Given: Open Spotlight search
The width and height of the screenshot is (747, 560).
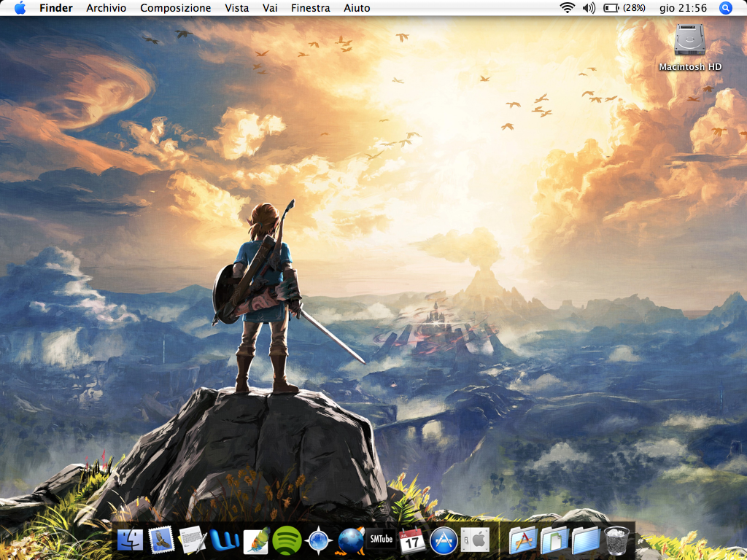Looking at the screenshot, I should (x=725, y=7).
